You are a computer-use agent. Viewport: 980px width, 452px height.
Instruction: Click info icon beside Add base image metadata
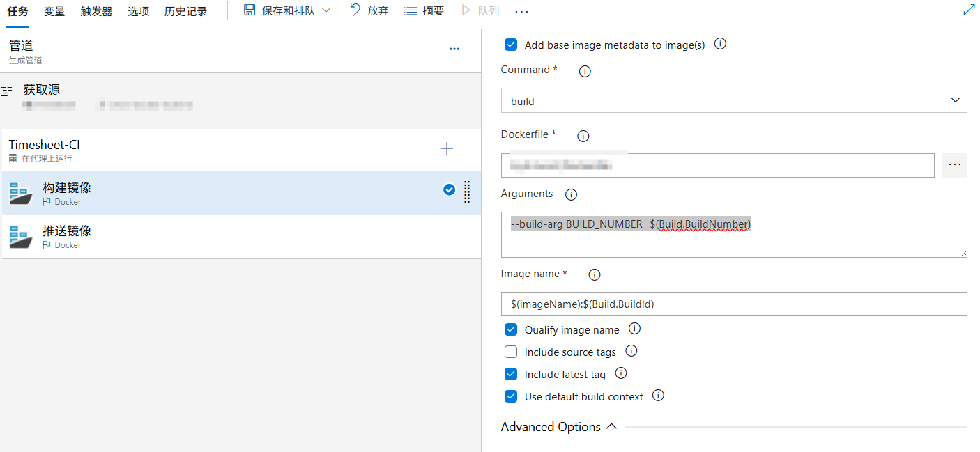click(721, 43)
